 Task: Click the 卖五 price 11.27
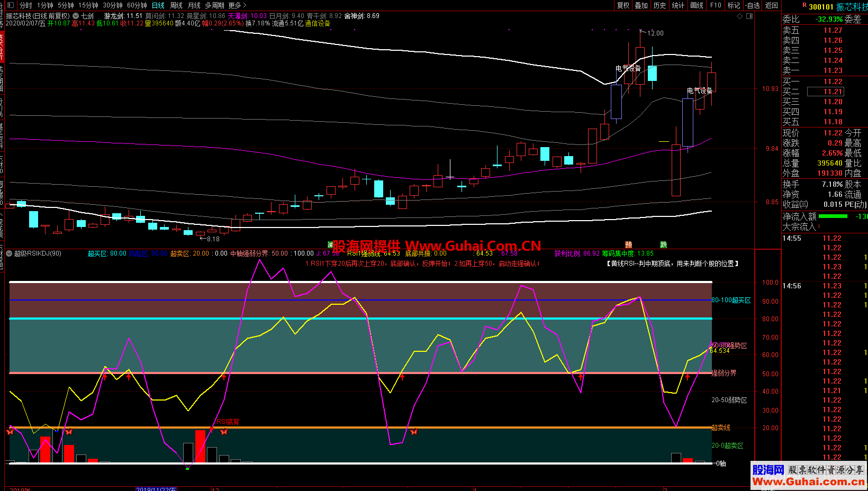833,30
